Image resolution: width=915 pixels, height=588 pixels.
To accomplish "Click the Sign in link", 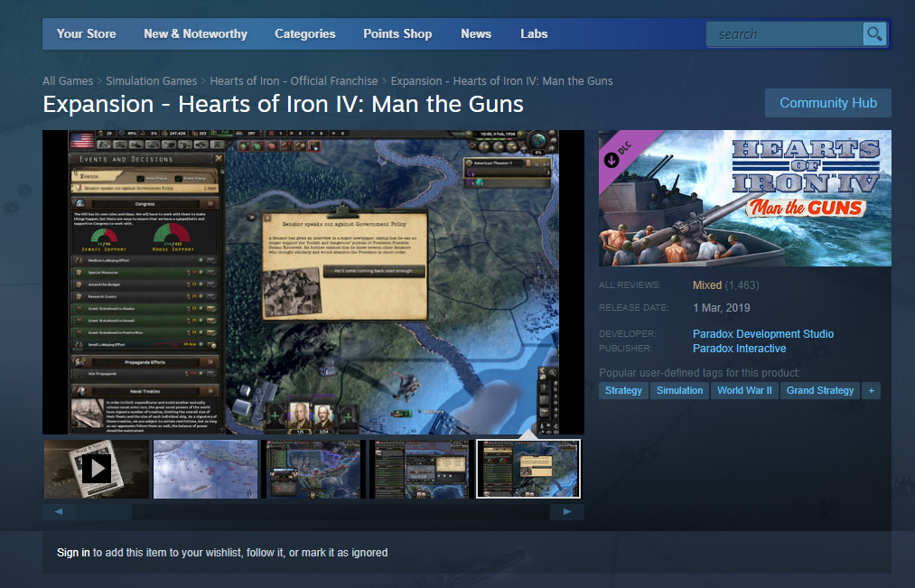I will (x=73, y=553).
